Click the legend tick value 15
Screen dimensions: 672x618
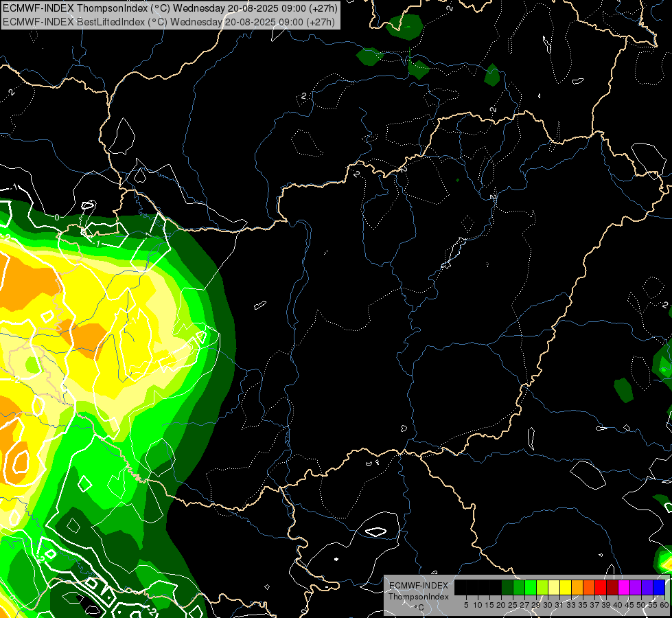(x=489, y=605)
